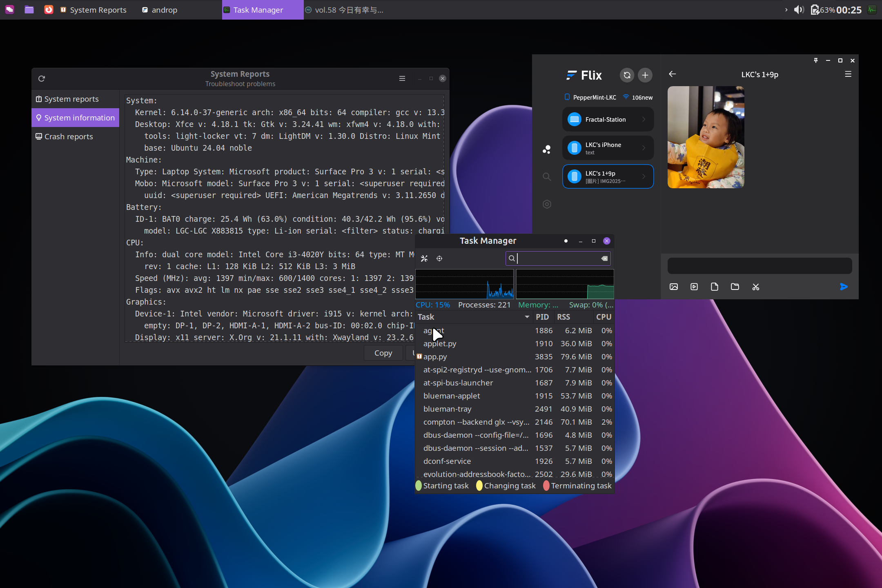
Task: Open the Crash reports section
Action: (x=69, y=136)
